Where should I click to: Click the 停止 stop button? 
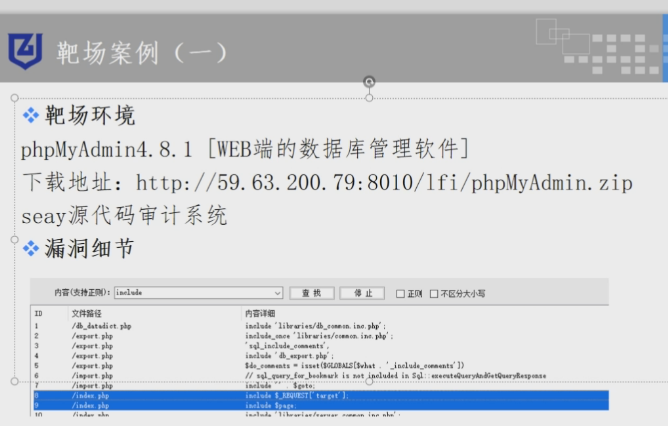point(363,293)
